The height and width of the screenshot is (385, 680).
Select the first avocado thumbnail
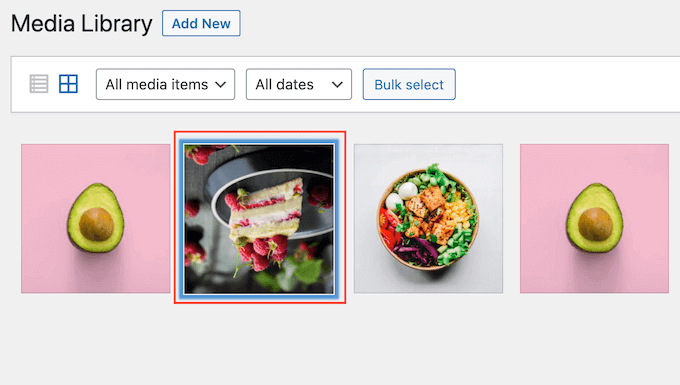coord(96,219)
